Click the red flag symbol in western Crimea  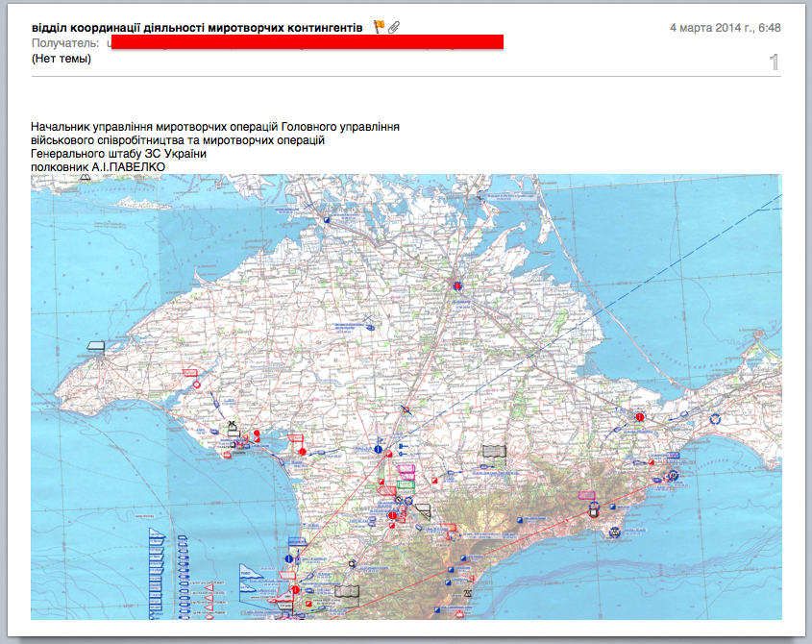tap(189, 372)
